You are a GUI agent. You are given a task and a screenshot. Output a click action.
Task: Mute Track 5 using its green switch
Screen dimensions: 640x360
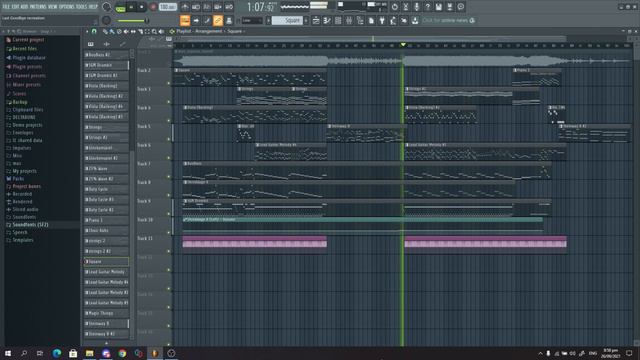tap(169, 140)
